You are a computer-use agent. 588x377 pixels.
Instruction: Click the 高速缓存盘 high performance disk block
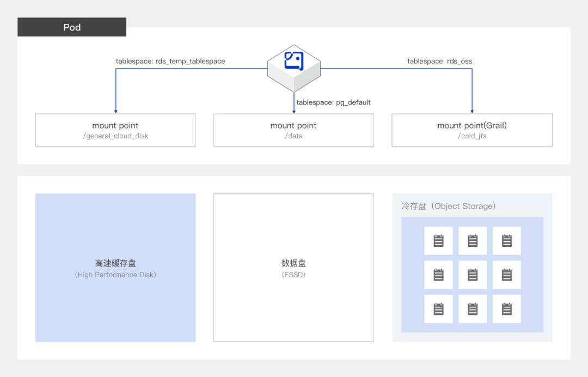coord(115,268)
